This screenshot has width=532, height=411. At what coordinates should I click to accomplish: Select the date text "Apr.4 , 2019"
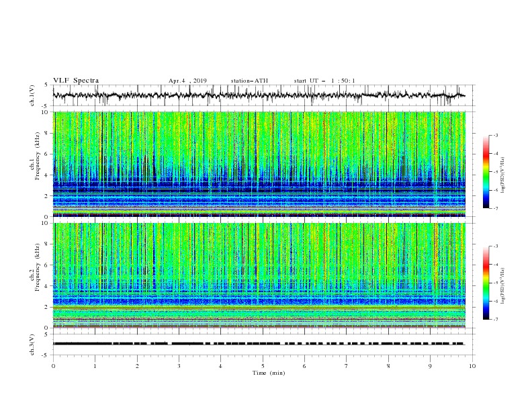point(187,81)
